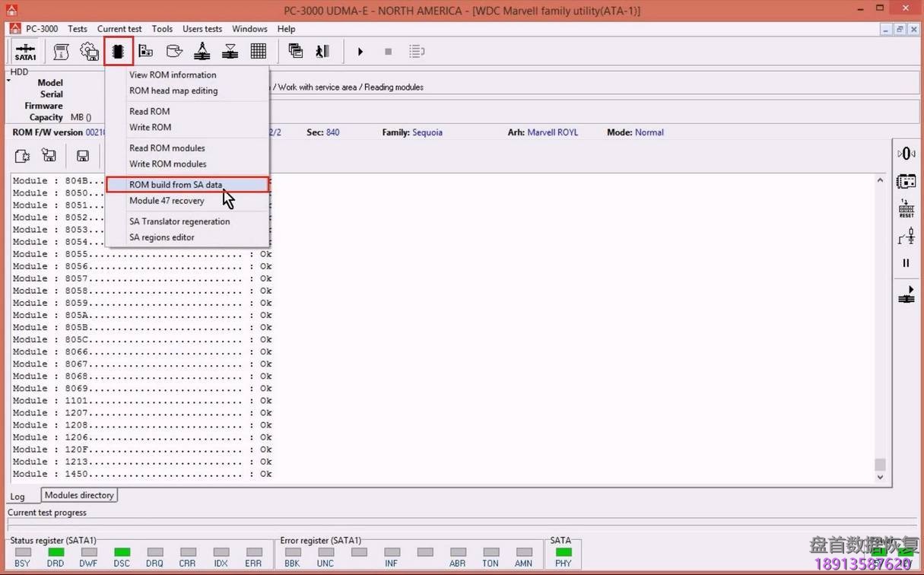Click the drive power icon on right panel

pos(906,153)
